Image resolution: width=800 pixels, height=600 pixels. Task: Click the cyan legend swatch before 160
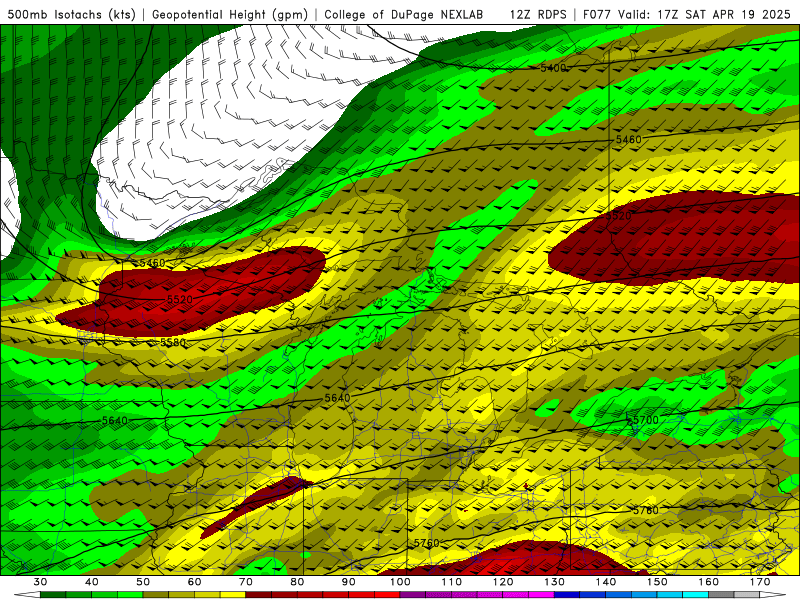tap(695, 595)
